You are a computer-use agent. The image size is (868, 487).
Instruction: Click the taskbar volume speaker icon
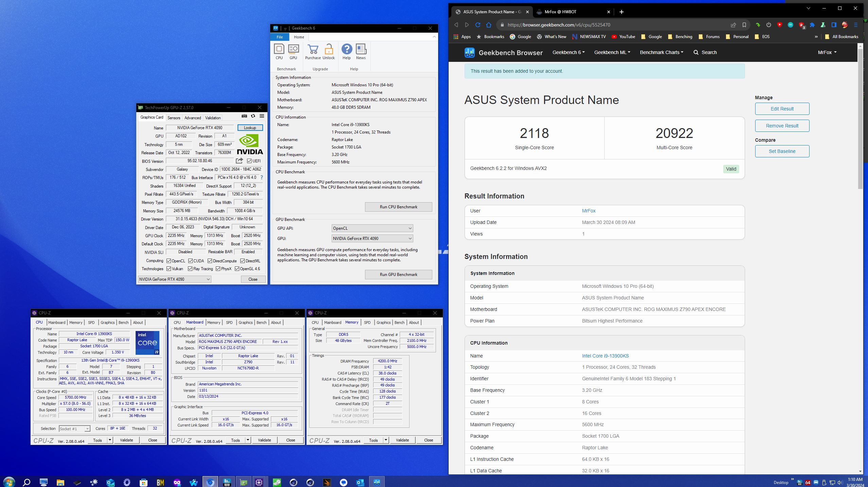pos(840,482)
